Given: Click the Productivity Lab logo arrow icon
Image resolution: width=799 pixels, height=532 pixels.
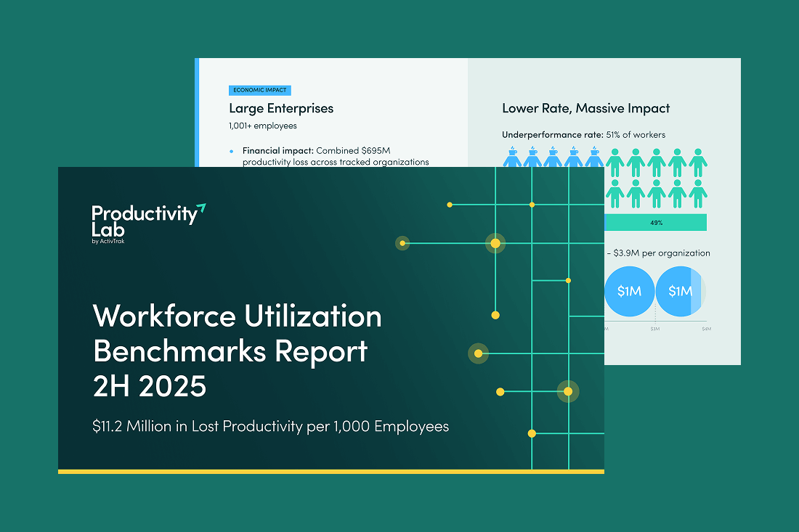Looking at the screenshot, I should click(203, 208).
